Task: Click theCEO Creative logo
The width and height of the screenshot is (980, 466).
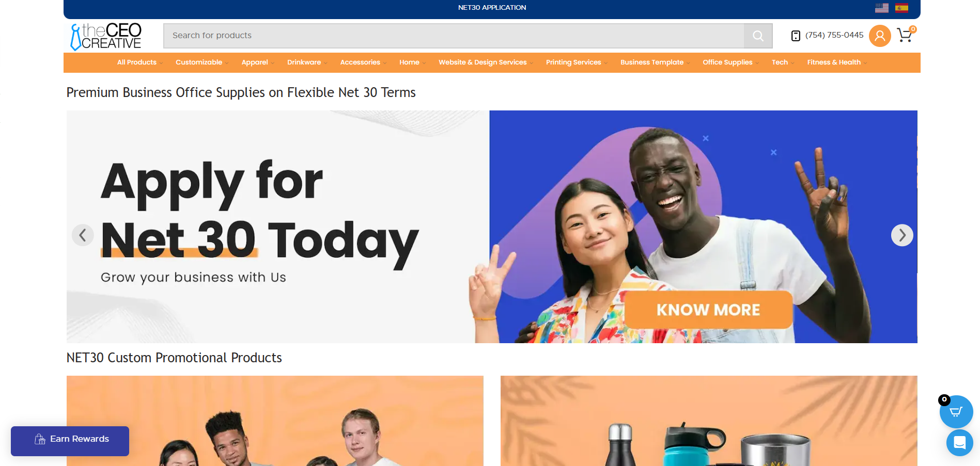Action: (106, 36)
